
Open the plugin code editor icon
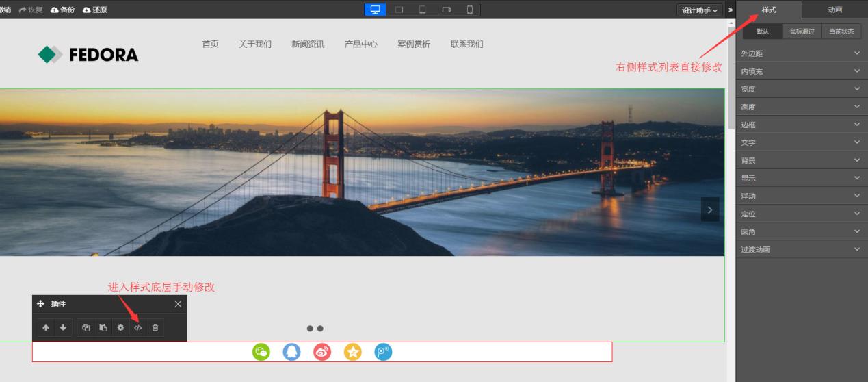[x=138, y=328]
